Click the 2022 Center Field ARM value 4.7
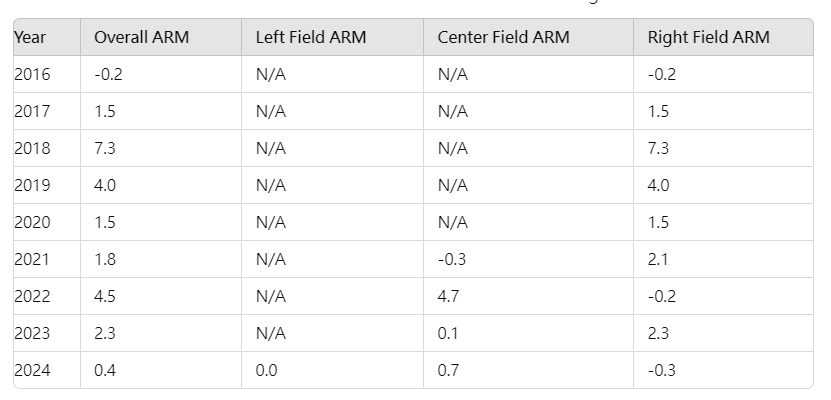Image resolution: width=831 pixels, height=400 pixels. 449,297
